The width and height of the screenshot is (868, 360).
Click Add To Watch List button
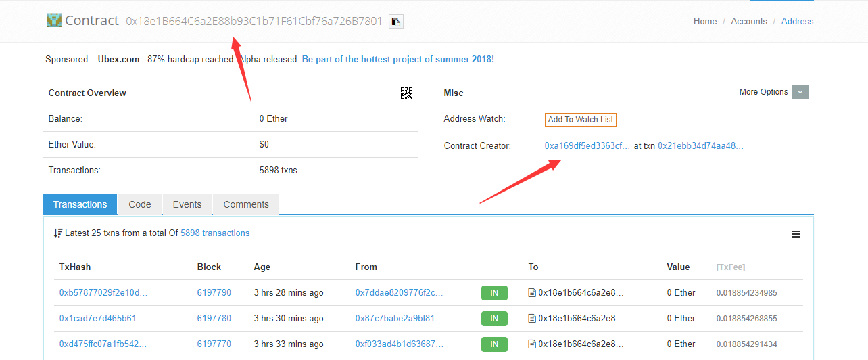point(581,120)
